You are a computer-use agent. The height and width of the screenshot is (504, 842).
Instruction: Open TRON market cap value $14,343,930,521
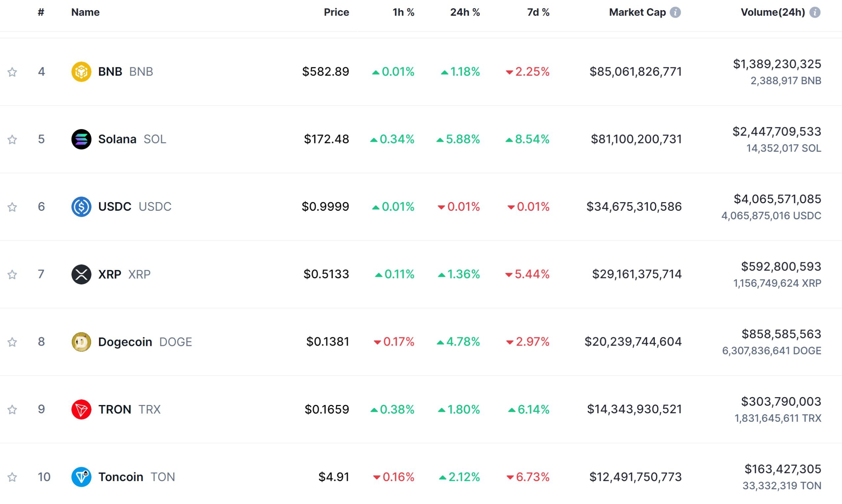[x=634, y=409]
